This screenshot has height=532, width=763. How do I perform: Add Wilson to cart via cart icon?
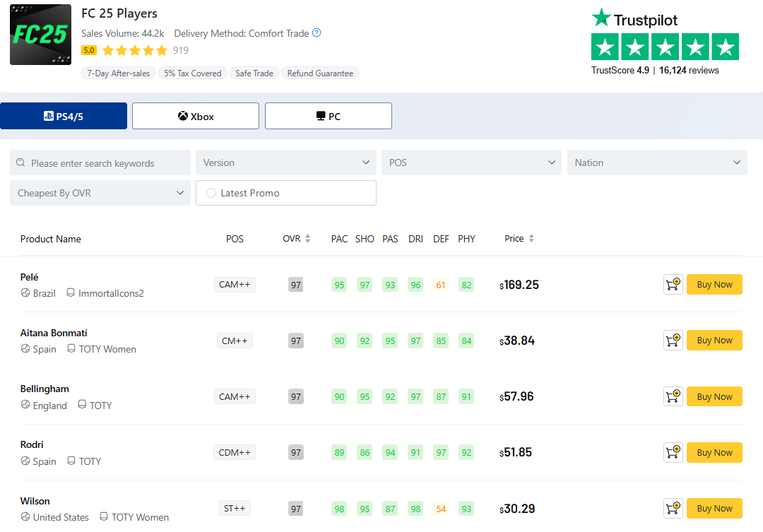tap(673, 508)
